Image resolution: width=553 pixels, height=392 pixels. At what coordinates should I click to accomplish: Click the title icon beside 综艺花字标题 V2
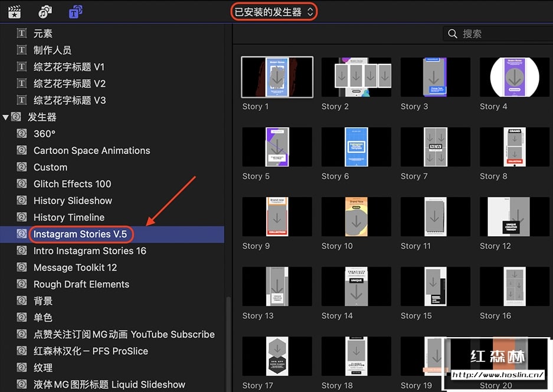[21, 84]
